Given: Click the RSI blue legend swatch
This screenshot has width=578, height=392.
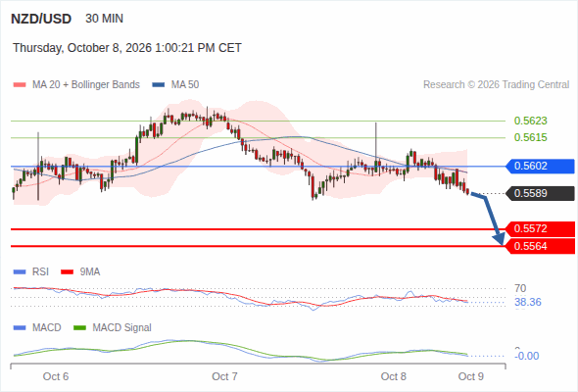Looking at the screenshot, I should [x=20, y=272].
